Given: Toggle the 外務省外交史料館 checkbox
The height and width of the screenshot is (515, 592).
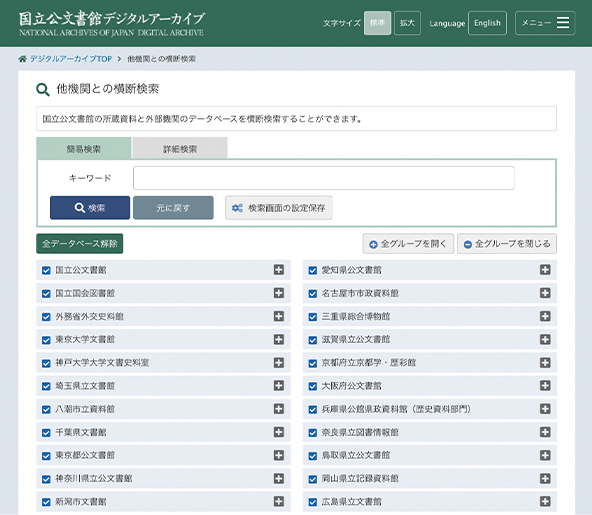Looking at the screenshot, I should (46, 317).
